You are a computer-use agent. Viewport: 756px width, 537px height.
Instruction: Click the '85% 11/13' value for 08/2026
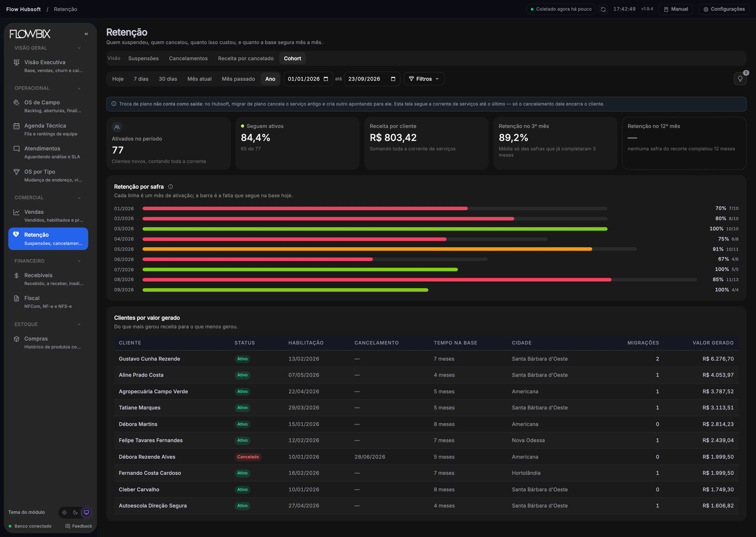tap(725, 279)
